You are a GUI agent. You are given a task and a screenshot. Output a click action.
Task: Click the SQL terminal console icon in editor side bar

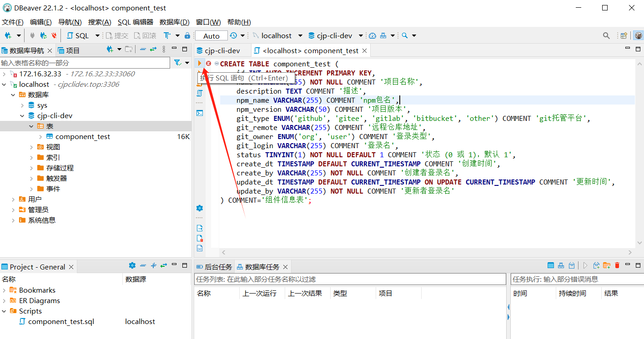point(200,113)
